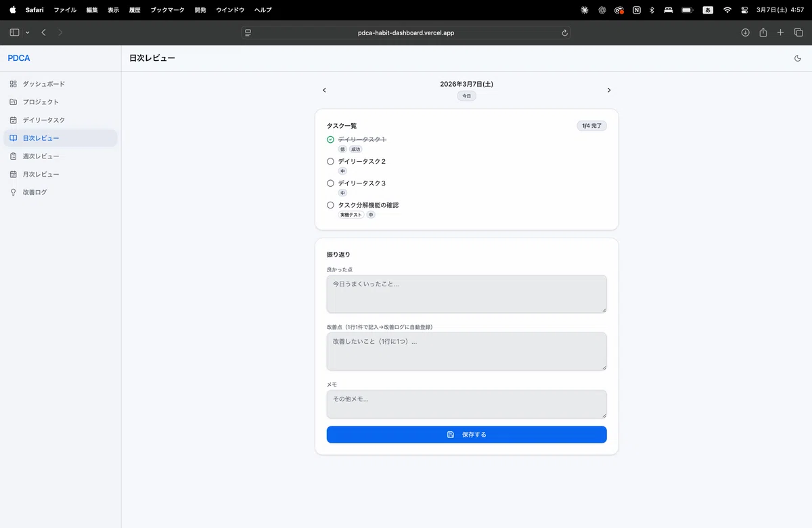
Task: Click the 保存する button
Action: pyautogui.click(x=466, y=435)
